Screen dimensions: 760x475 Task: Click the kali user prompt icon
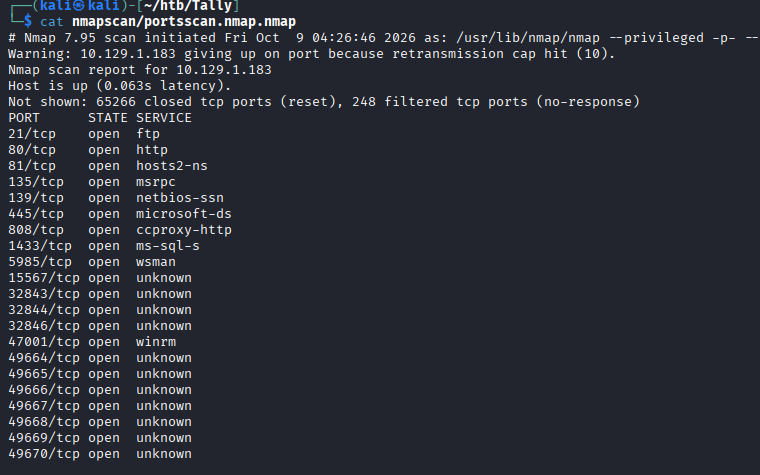pos(79,6)
